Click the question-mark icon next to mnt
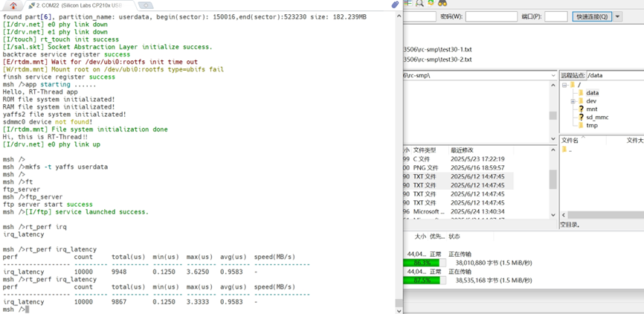This screenshot has width=644, height=314. point(581,109)
